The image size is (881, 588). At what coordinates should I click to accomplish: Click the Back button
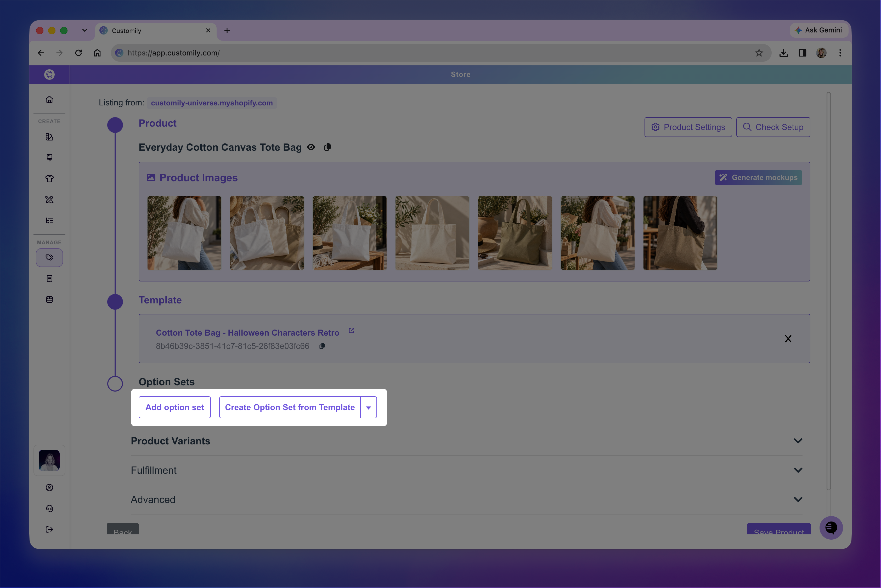pos(123,529)
